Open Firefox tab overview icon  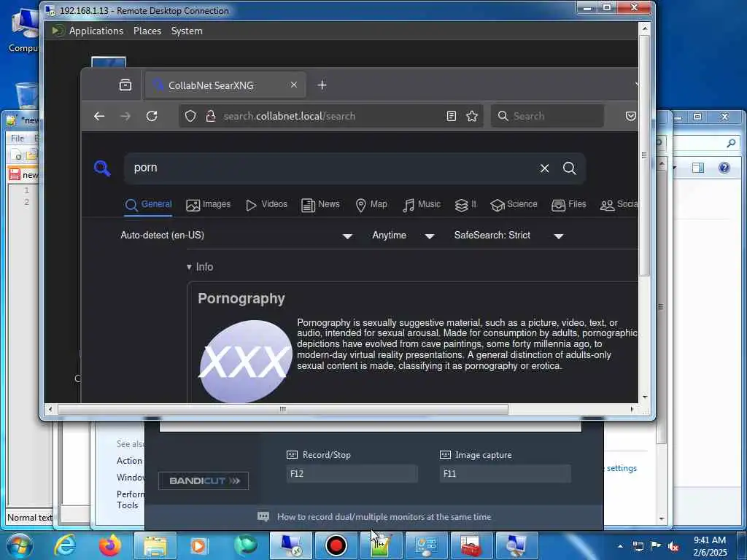click(x=125, y=85)
